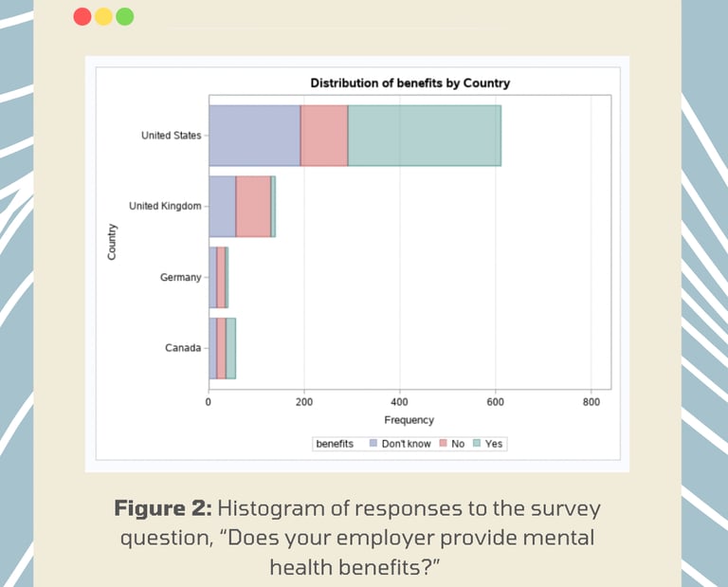Click the Germany axis label
The image size is (728, 587).
point(180,278)
